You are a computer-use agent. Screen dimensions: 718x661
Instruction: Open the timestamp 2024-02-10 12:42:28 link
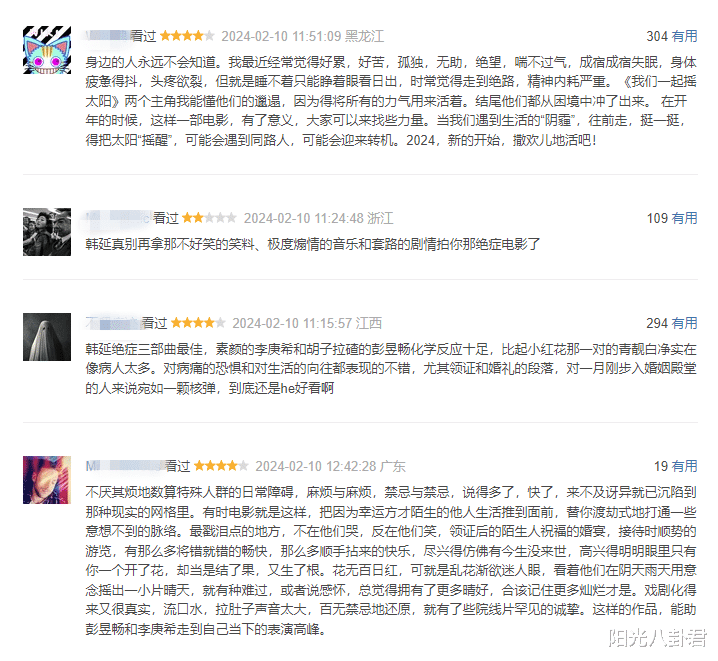315,466
